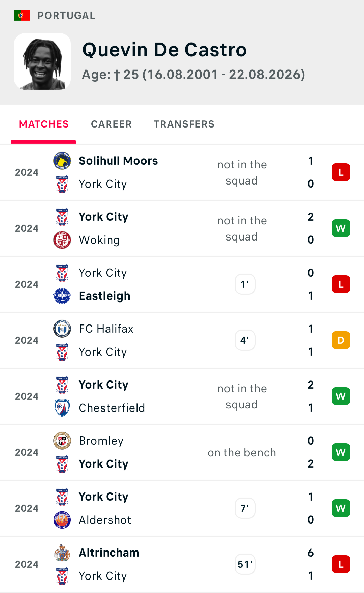364x593 pixels.
Task: Click the Solihull Moors club crest
Action: (x=62, y=161)
